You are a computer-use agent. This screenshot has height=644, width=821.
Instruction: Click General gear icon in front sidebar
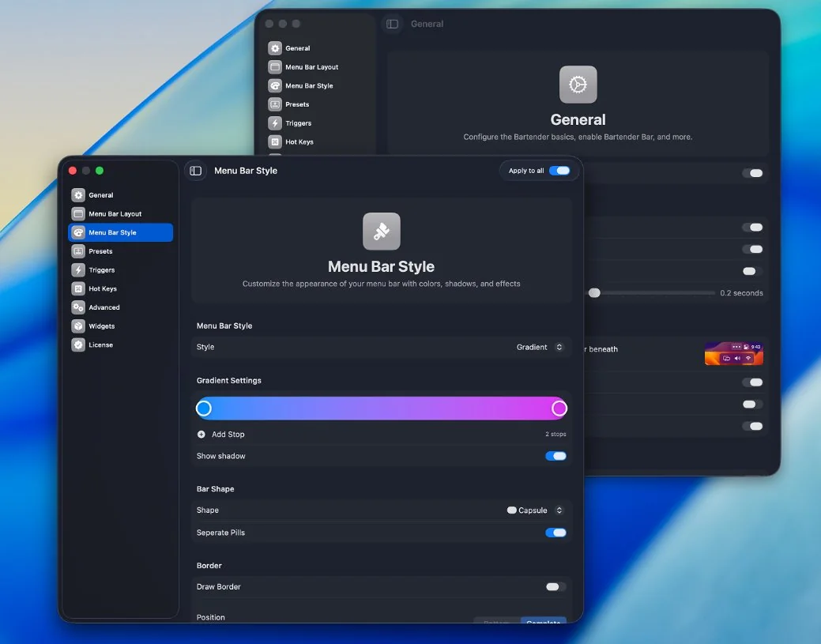[x=78, y=194]
